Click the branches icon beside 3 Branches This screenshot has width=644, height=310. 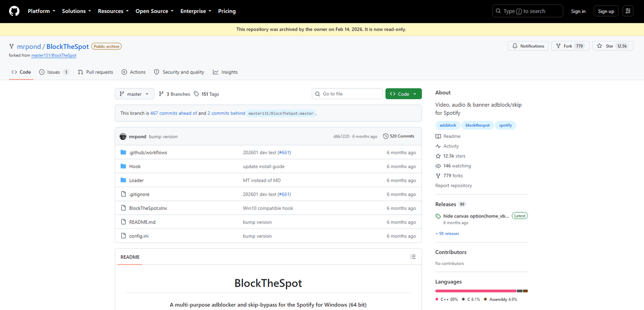(162, 94)
